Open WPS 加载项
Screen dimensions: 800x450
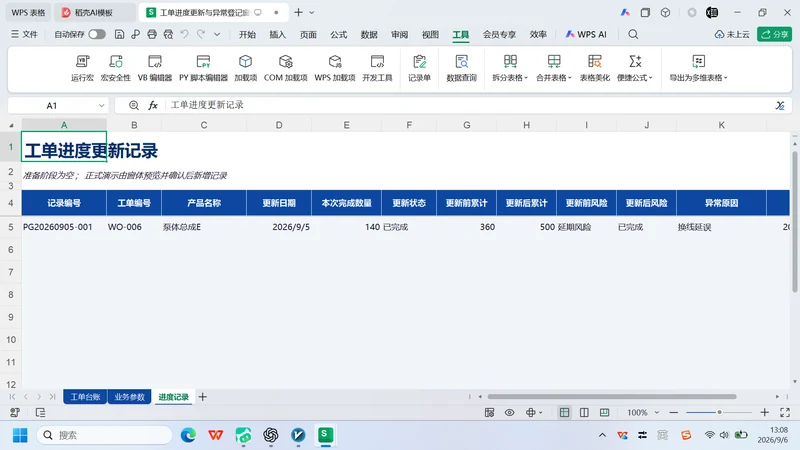click(x=335, y=68)
